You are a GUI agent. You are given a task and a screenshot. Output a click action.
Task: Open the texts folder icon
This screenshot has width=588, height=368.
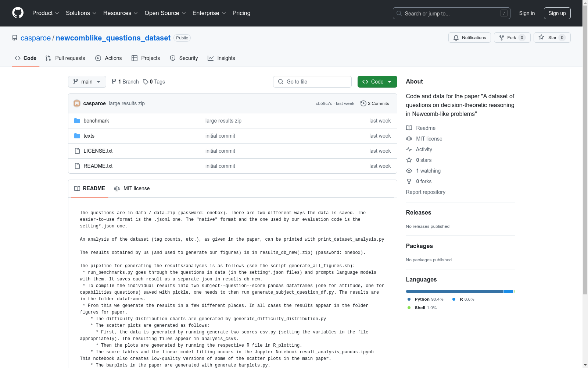(x=77, y=136)
